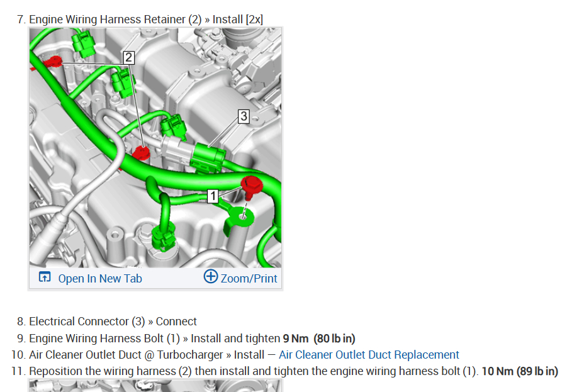Click the 10 Nm (89 lb in) torque value

tap(520, 371)
